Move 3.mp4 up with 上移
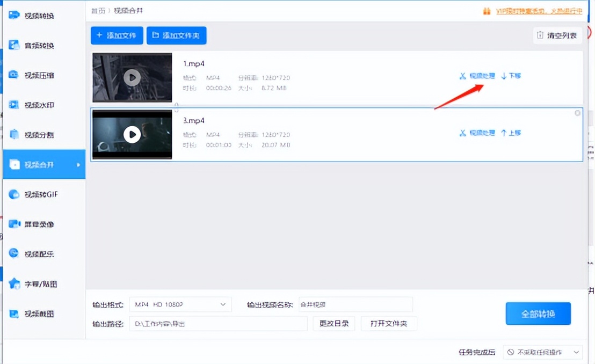 511,133
